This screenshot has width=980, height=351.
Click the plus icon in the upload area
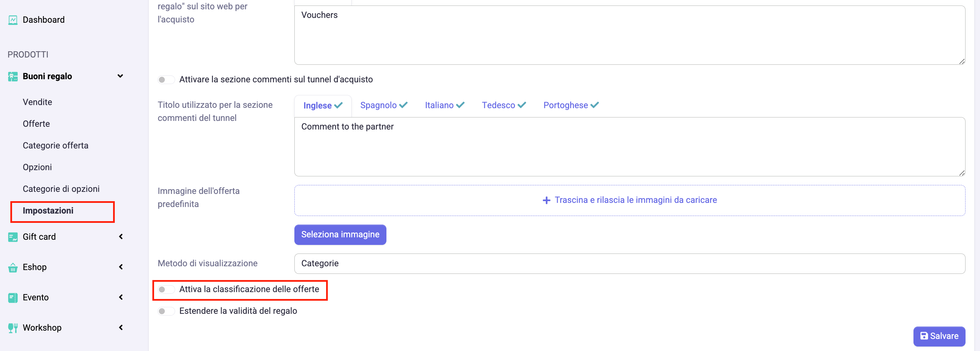(x=546, y=200)
